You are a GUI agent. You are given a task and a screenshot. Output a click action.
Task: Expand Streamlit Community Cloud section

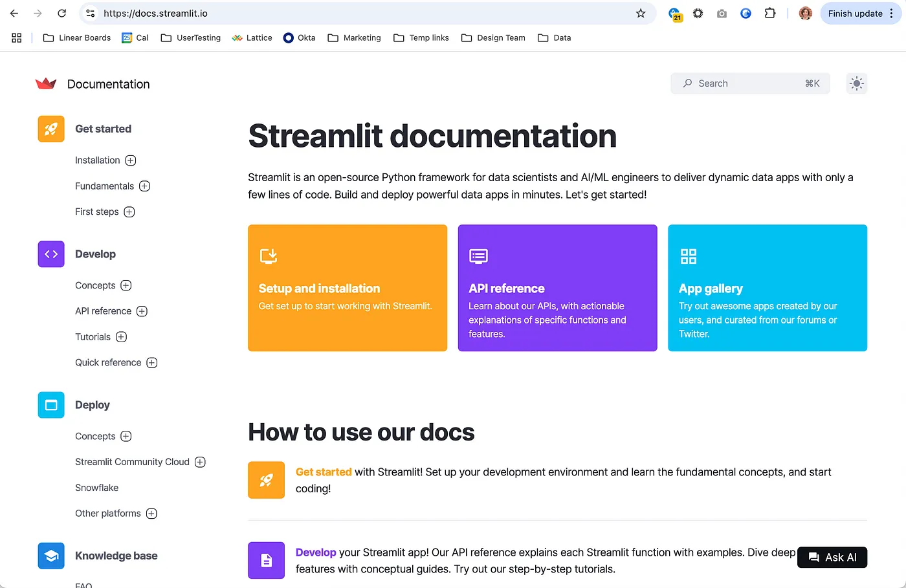[x=201, y=462]
